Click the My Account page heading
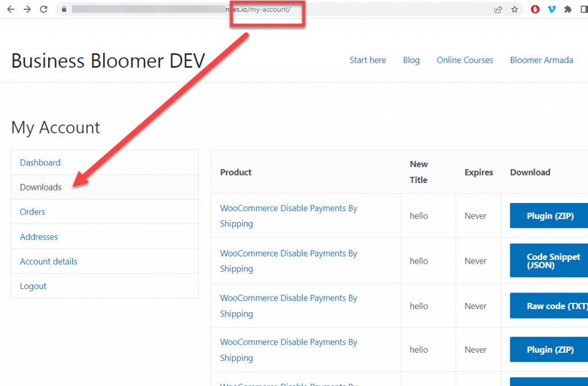The width and height of the screenshot is (588, 386). (56, 128)
